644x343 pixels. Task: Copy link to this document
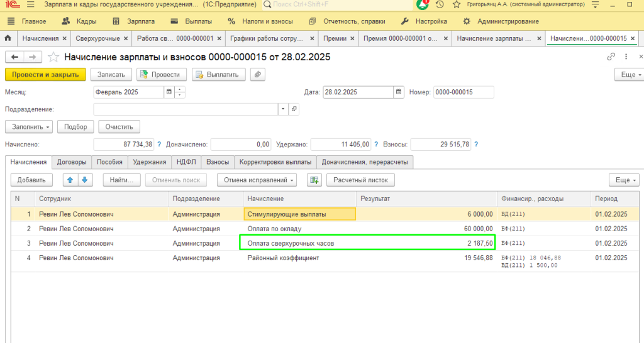[x=611, y=57]
